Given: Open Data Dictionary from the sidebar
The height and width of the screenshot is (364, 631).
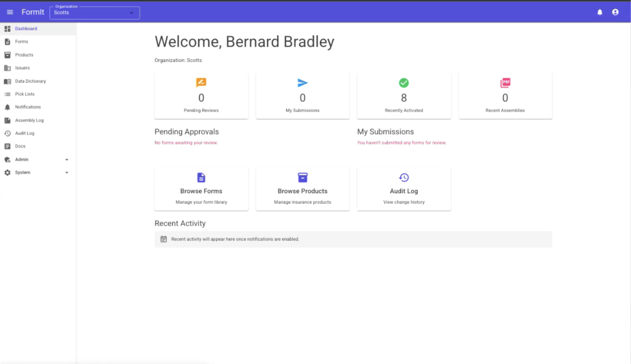Looking at the screenshot, I should coord(30,81).
